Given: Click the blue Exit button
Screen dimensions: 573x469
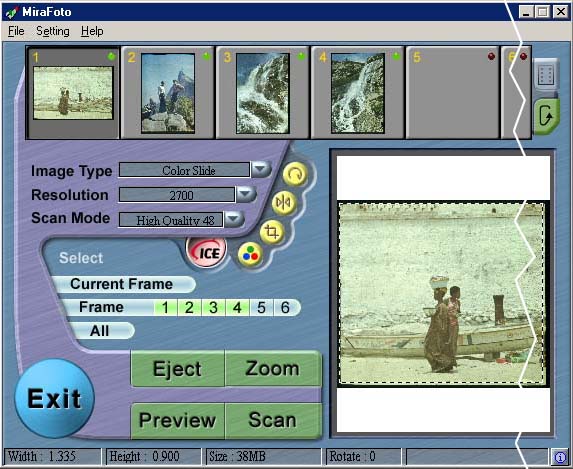Looking at the screenshot, I should [x=55, y=398].
